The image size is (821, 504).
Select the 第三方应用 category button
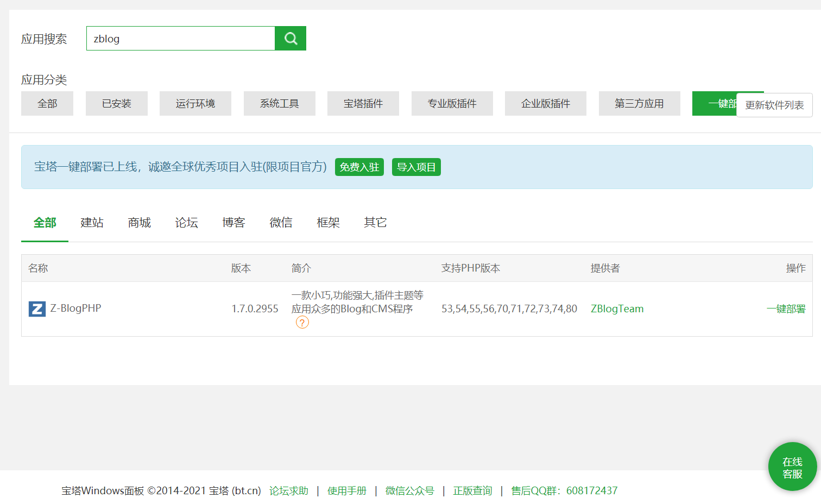[x=640, y=104]
